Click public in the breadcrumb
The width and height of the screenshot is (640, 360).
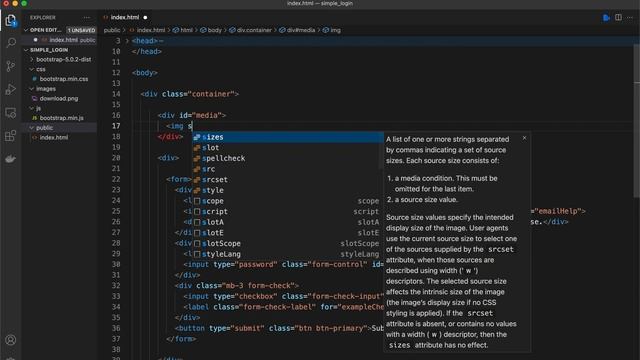[x=111, y=30]
